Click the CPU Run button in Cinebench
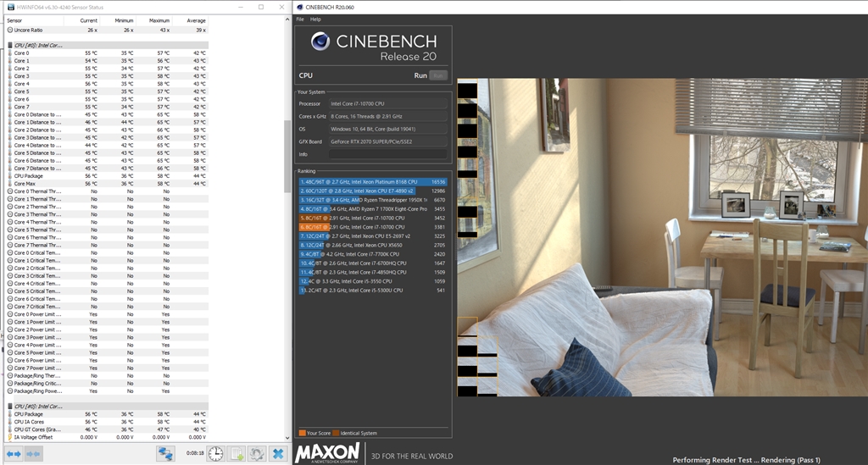 (x=438, y=75)
